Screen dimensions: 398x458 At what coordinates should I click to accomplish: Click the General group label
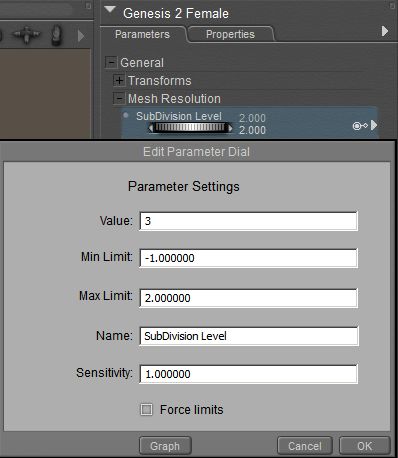point(142,63)
